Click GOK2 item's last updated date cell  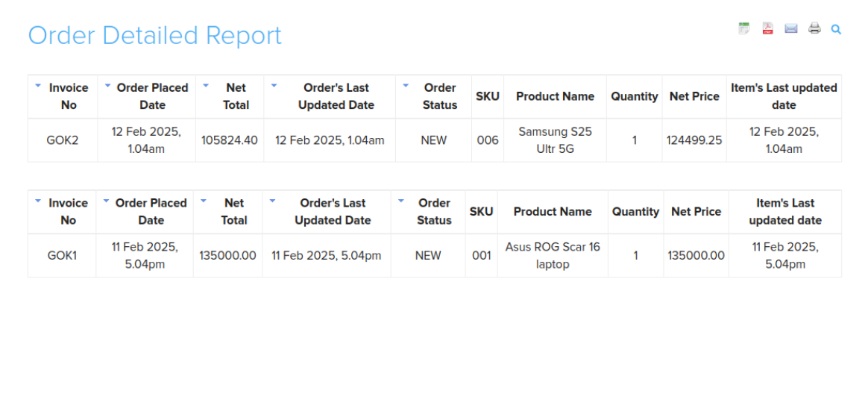[x=784, y=140]
